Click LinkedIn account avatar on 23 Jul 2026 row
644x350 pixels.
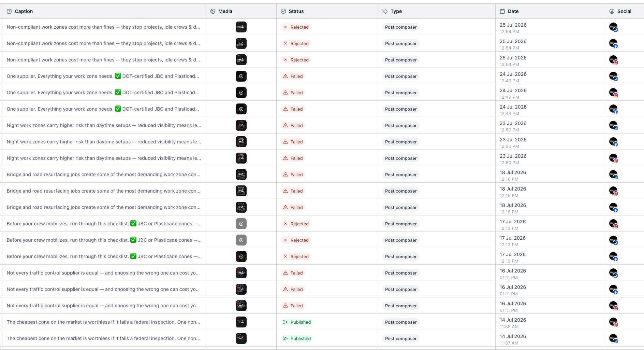613,125
